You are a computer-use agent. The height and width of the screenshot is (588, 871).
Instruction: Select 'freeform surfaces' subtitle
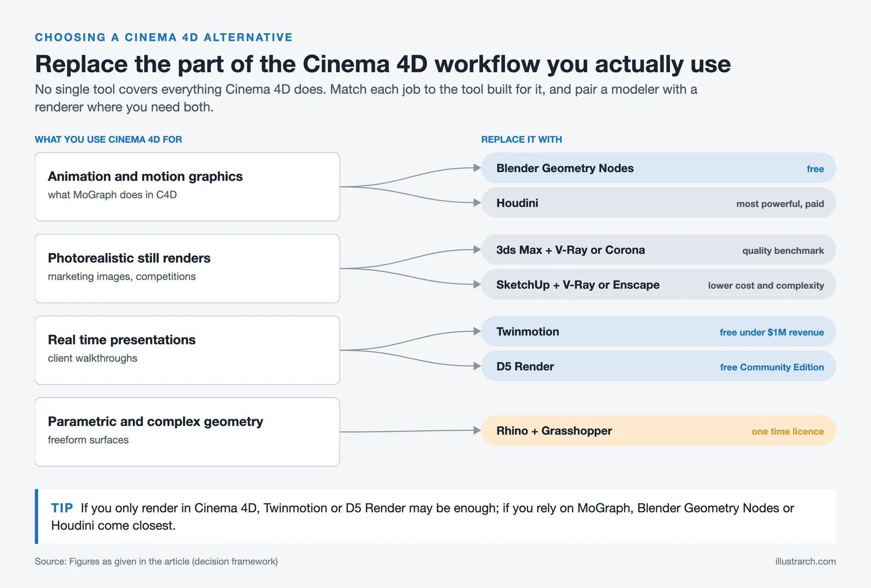(88, 440)
